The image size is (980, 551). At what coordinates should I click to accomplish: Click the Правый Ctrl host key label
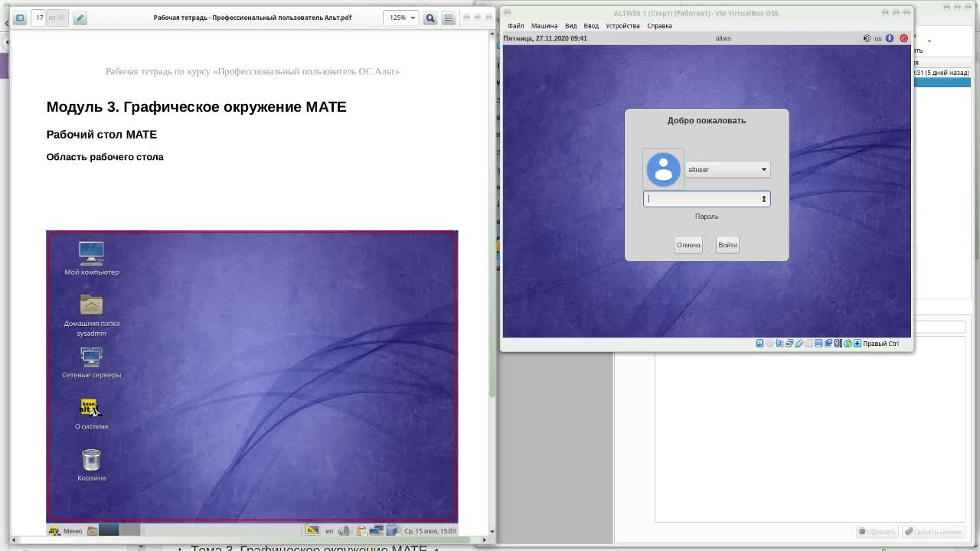coord(881,344)
